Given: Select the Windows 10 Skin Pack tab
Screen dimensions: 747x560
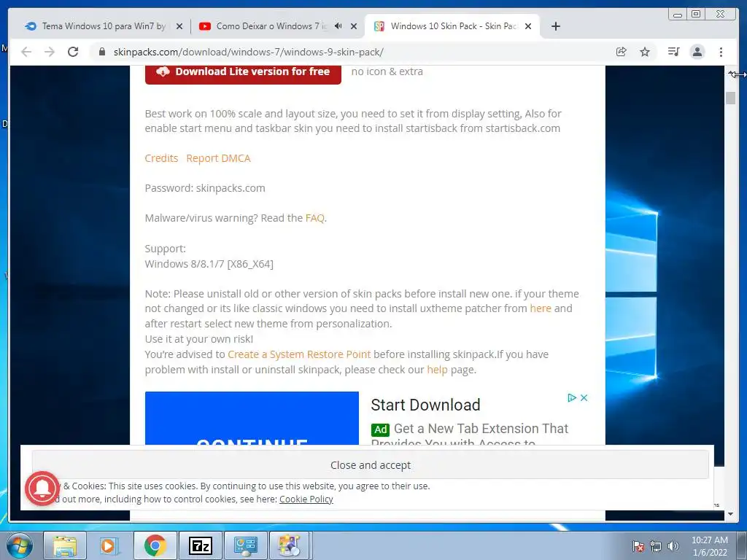Looking at the screenshot, I should (452, 26).
